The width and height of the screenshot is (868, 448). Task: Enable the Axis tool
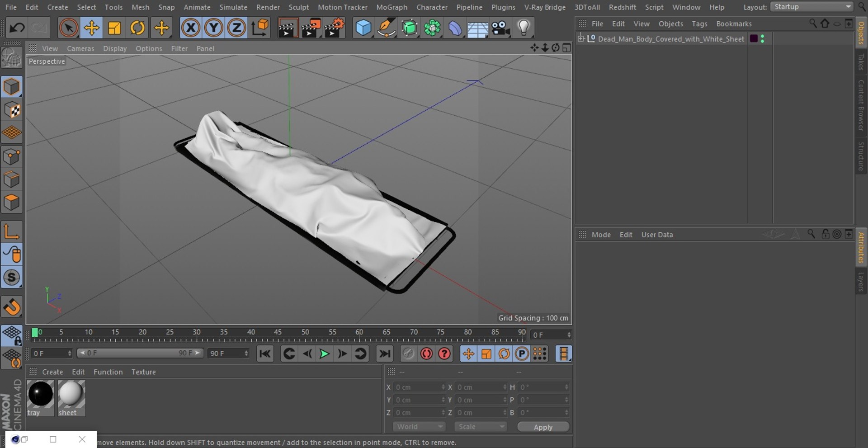click(x=12, y=231)
